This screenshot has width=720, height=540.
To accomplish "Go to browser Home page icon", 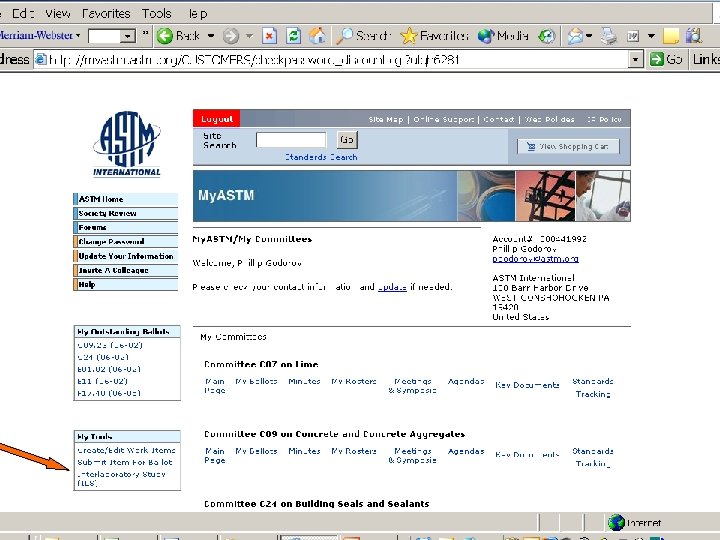I will 317,36.
